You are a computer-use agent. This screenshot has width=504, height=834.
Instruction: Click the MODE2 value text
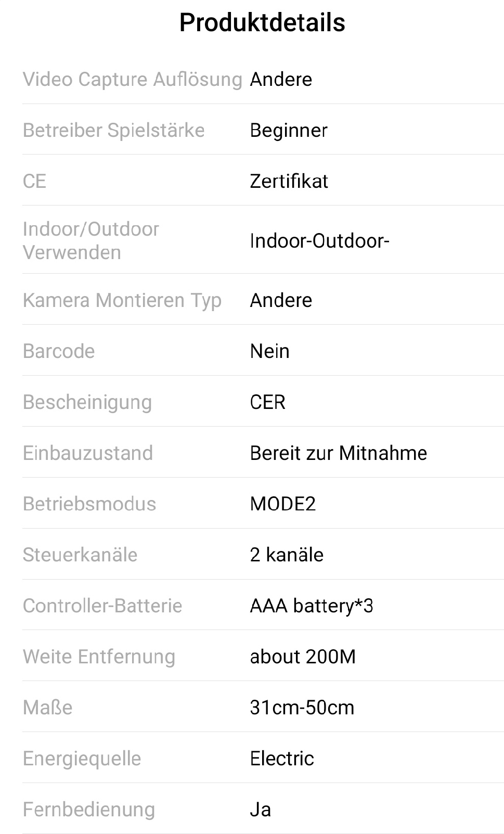click(x=282, y=504)
